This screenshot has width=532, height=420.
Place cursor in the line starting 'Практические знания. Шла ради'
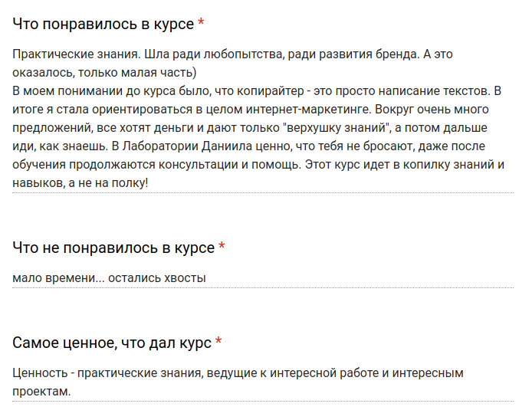tap(232, 54)
